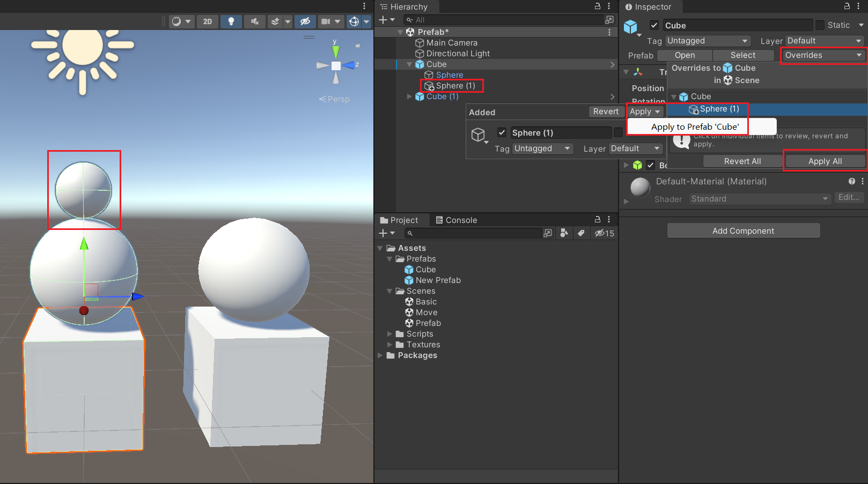The image size is (868, 484).
Task: Enable the Static checkbox in Inspector
Action: coord(820,25)
